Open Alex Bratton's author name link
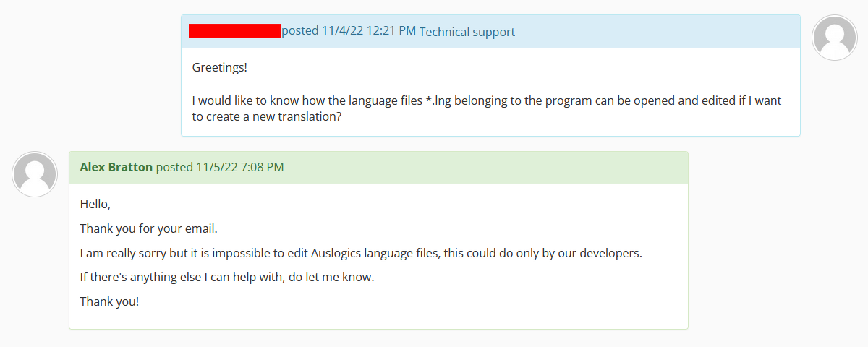This screenshot has height=347, width=868. click(116, 167)
